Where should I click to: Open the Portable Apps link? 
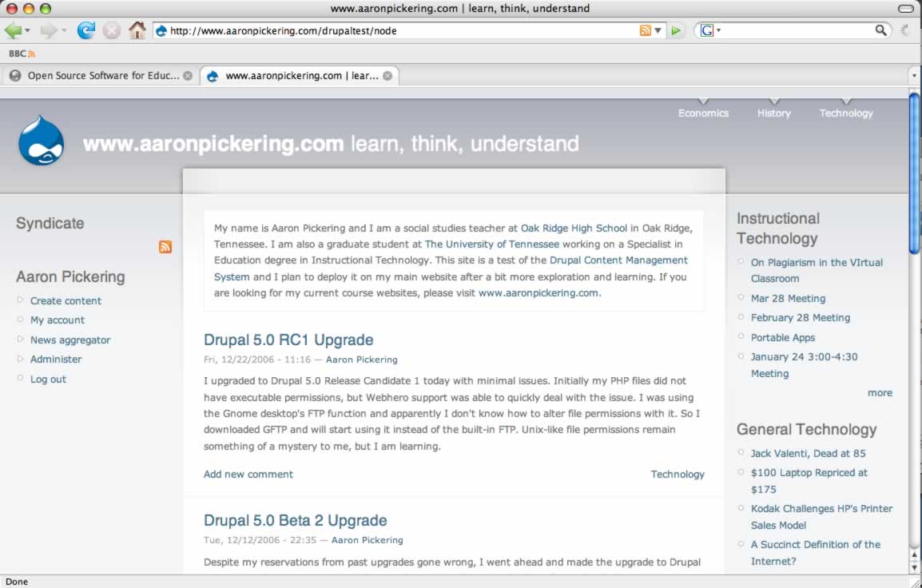(x=783, y=337)
